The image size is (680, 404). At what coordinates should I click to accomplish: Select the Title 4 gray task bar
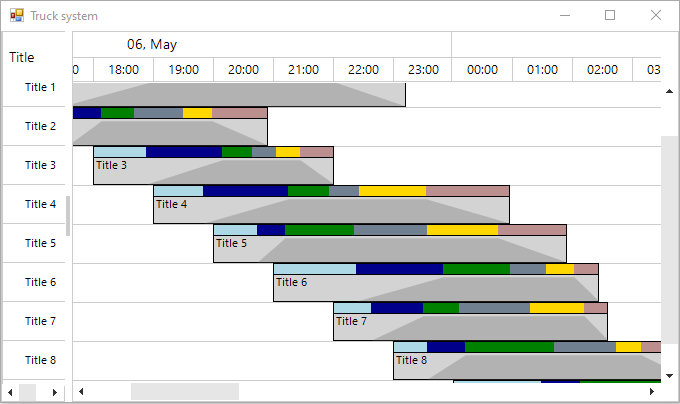pyautogui.click(x=331, y=210)
